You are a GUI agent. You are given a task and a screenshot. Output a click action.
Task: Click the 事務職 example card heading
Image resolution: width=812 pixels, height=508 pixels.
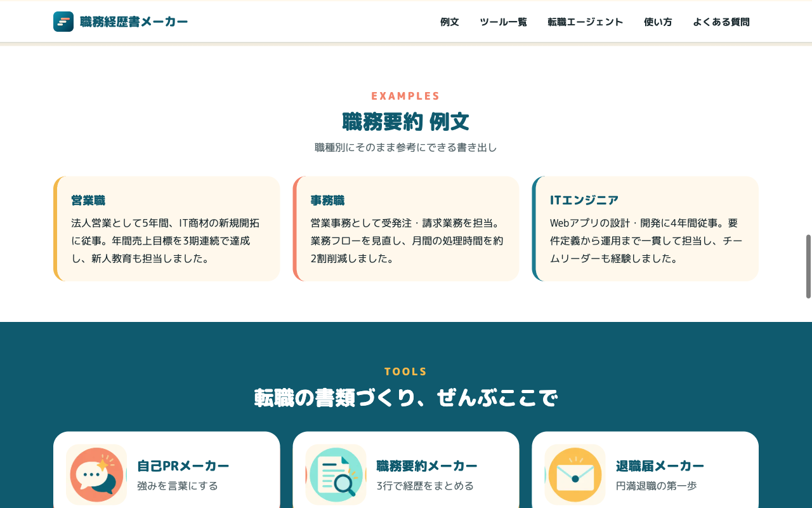[327, 201]
